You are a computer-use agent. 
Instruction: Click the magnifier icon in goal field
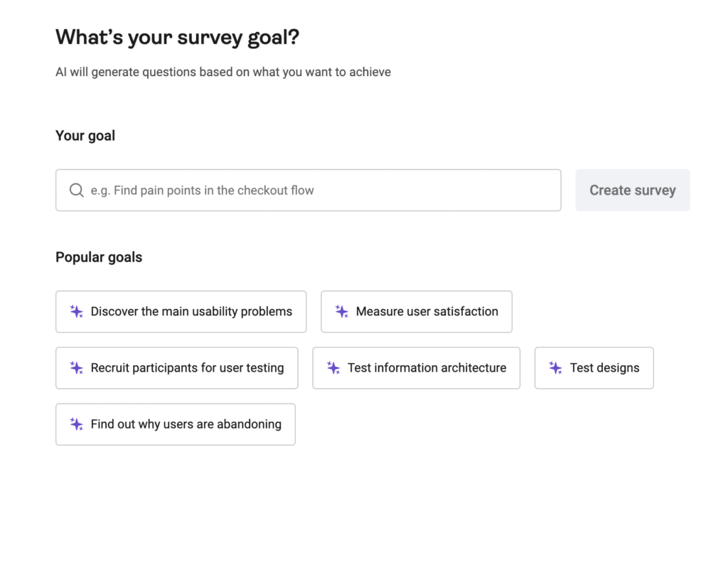click(x=76, y=190)
